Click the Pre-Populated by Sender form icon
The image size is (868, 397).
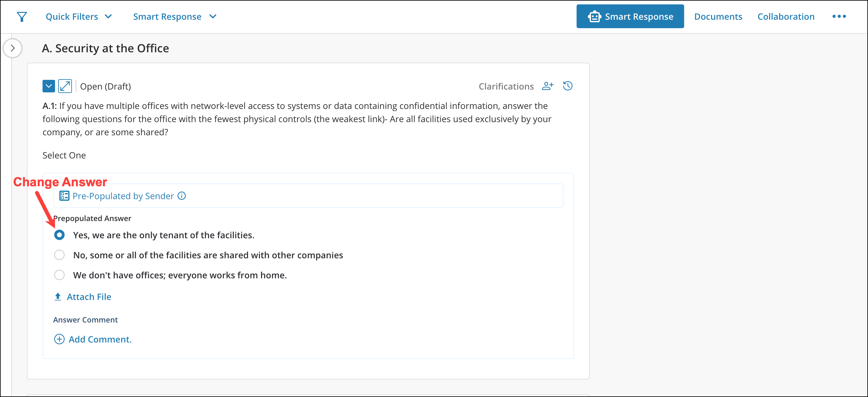[x=64, y=196]
